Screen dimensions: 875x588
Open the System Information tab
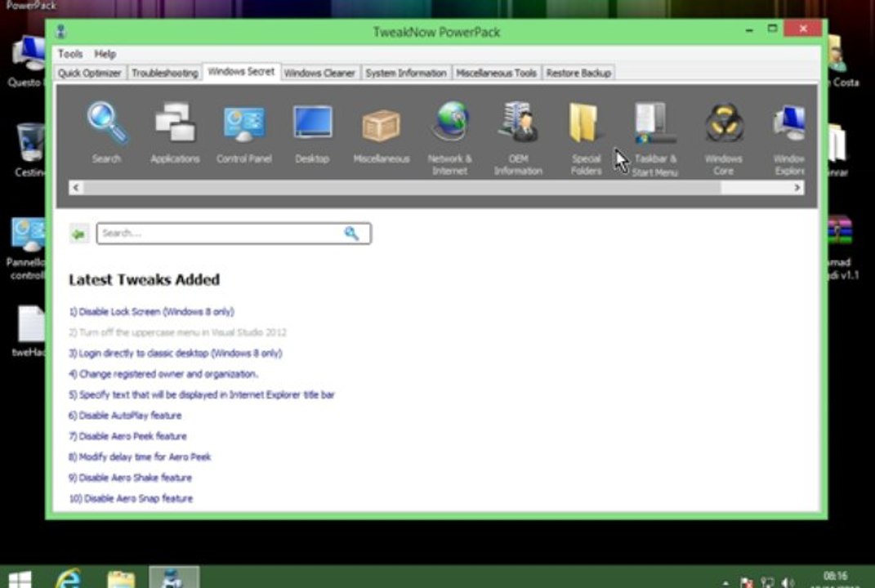(x=406, y=73)
